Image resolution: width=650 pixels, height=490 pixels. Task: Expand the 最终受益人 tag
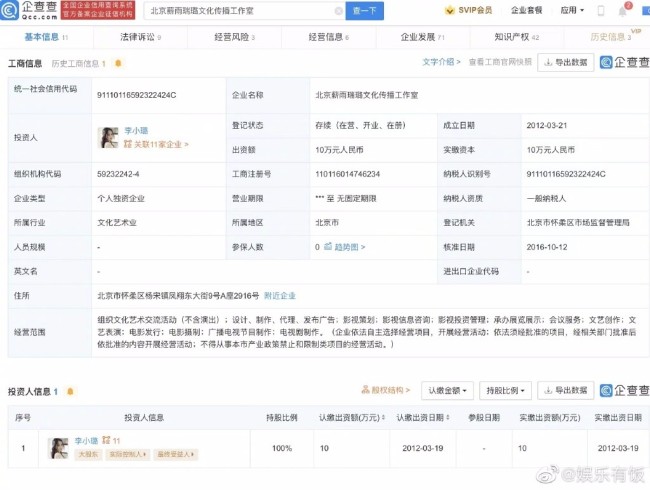tap(176, 454)
